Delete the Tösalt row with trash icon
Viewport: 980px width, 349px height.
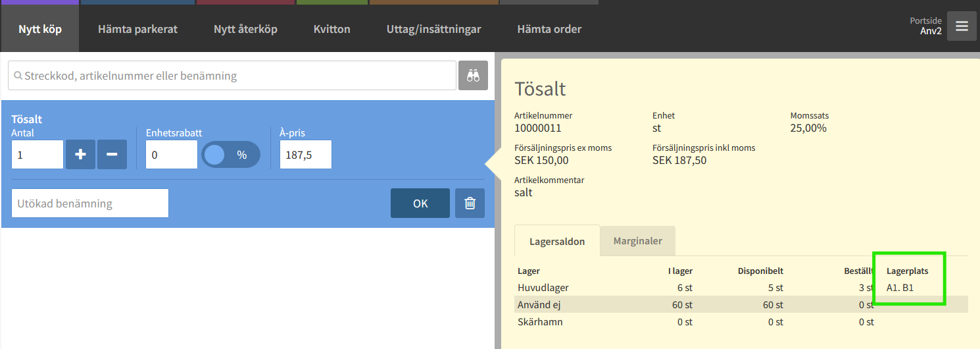click(470, 203)
